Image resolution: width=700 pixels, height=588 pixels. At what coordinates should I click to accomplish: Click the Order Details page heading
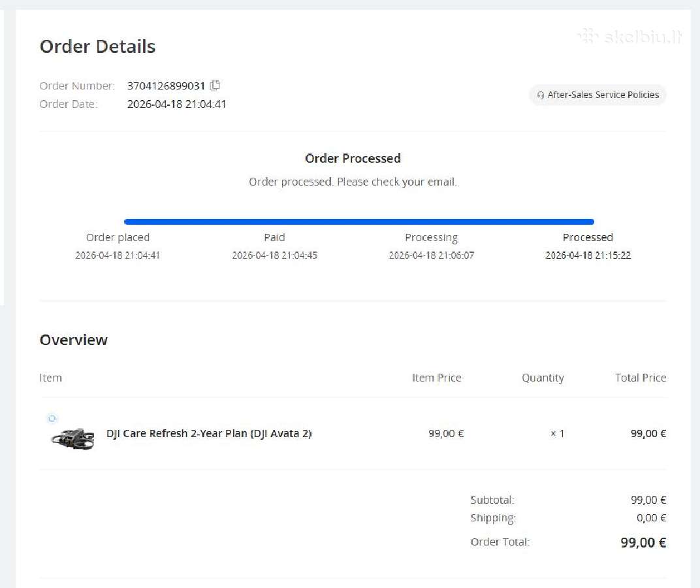[97, 46]
